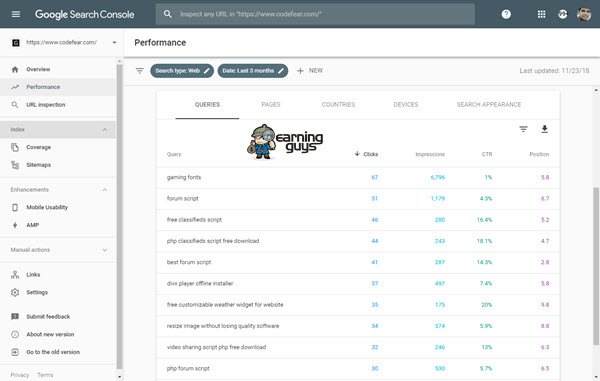
Task: Collapse the Enhancements section
Action: click(104, 190)
